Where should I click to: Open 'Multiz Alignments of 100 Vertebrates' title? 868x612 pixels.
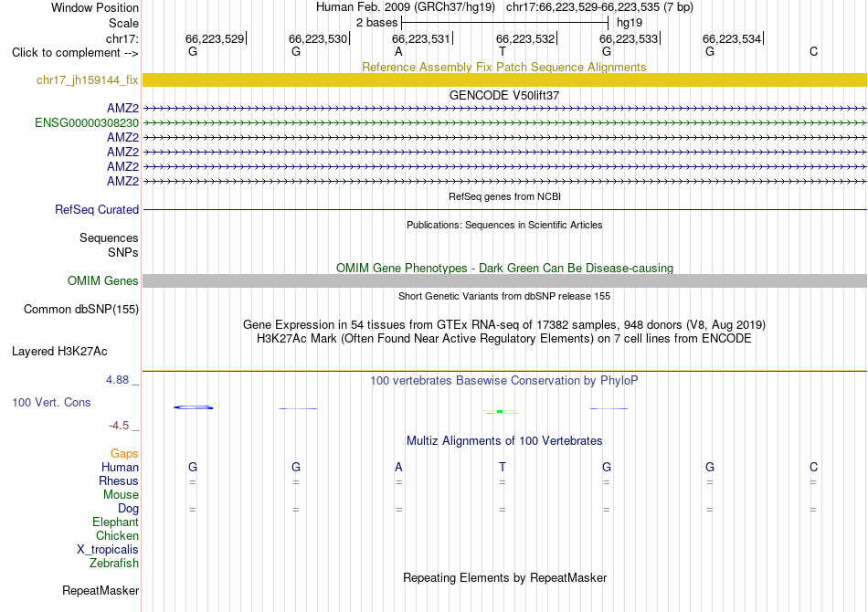(x=504, y=441)
